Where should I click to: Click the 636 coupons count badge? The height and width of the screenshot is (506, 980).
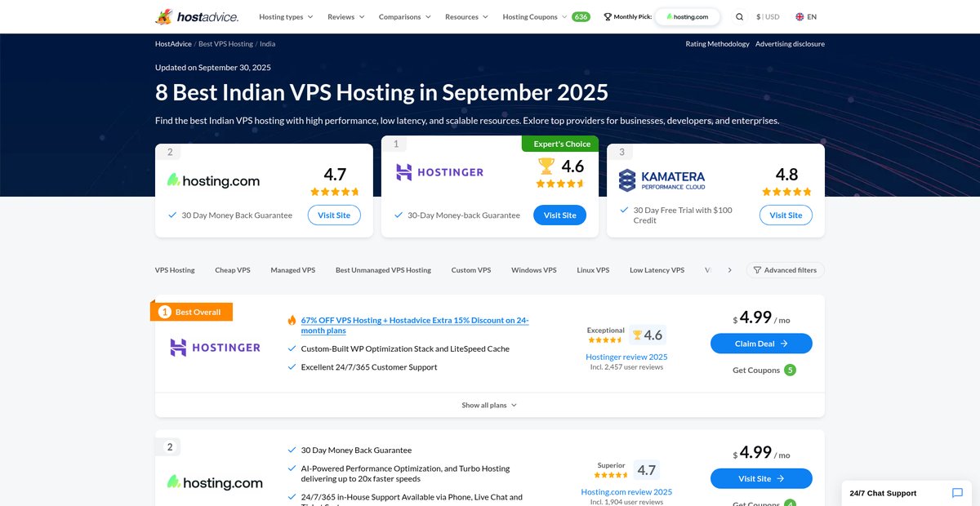tap(581, 16)
